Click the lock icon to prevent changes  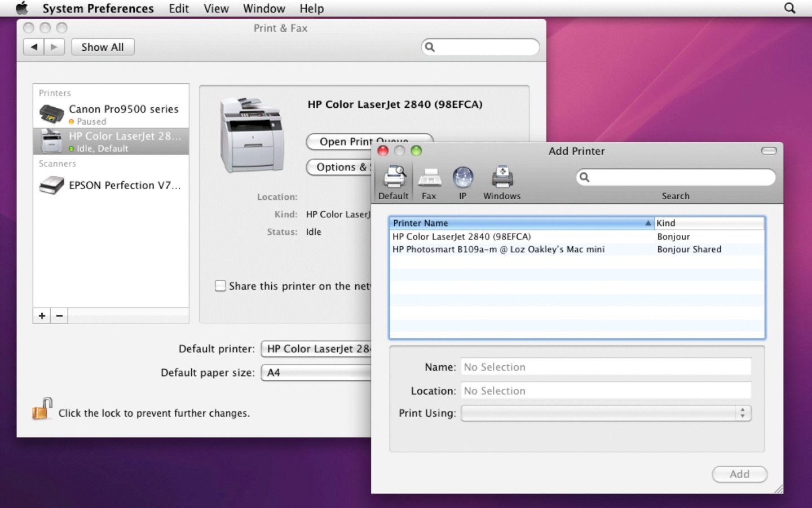tap(42, 409)
